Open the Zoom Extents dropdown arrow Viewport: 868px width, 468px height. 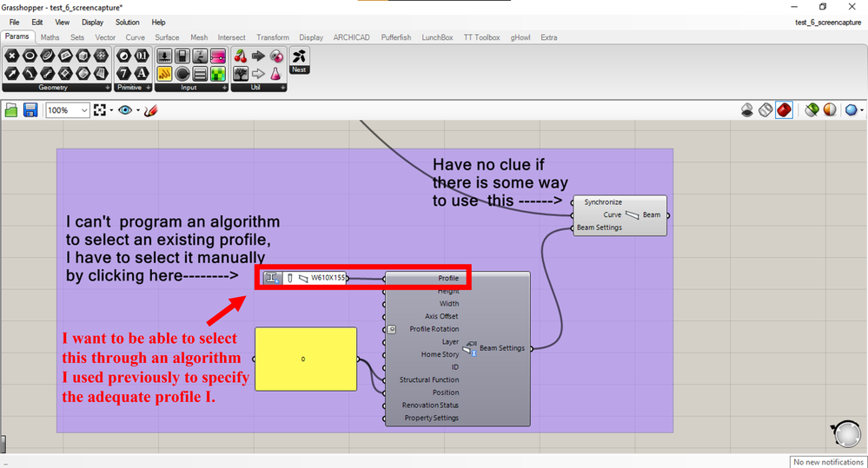pos(111,110)
